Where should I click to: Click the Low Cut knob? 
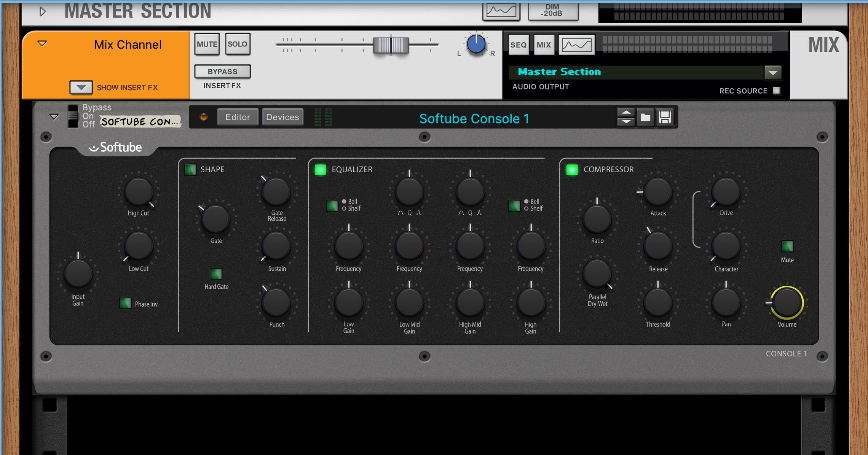click(x=139, y=247)
